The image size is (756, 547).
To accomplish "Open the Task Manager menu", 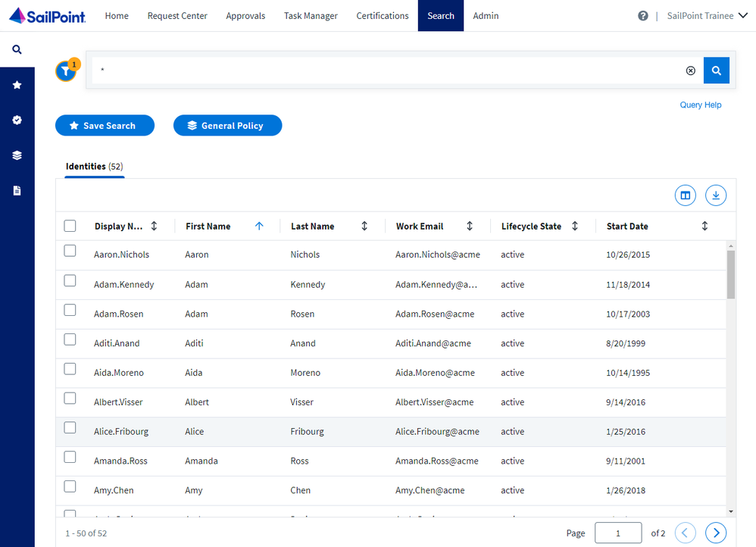I will pyautogui.click(x=311, y=16).
